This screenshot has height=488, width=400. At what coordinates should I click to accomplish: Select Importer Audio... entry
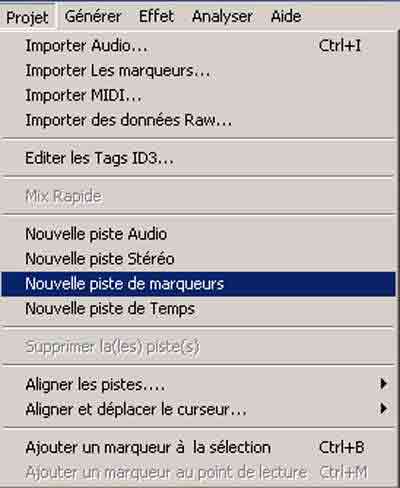(199, 46)
